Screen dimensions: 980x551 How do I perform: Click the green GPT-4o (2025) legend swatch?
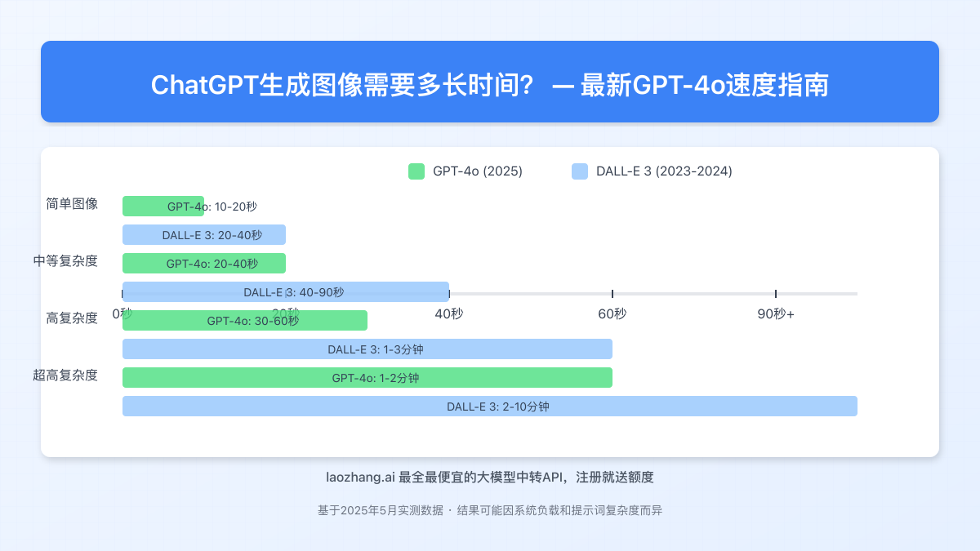pos(416,171)
